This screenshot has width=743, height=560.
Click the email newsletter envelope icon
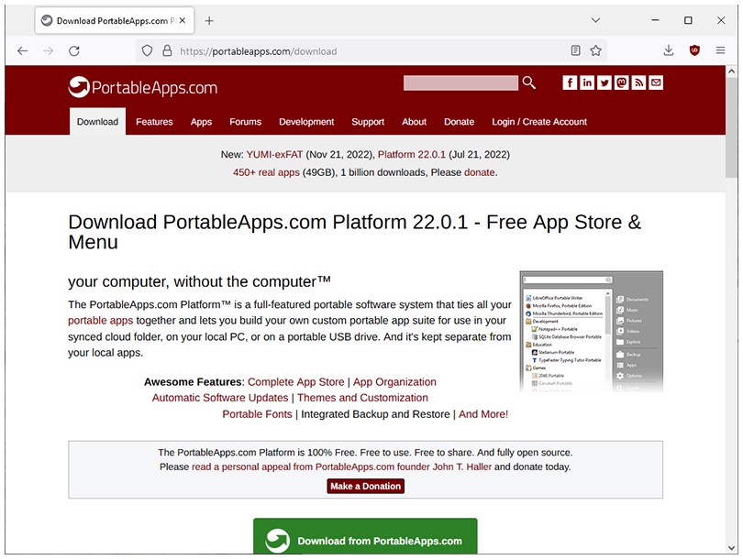(656, 82)
